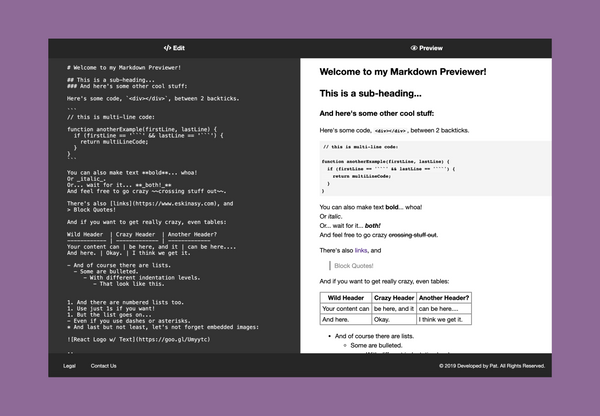Image resolution: width=600 pixels, height=416 pixels.
Task: Click the eye icon beside Preview
Action: (414, 48)
